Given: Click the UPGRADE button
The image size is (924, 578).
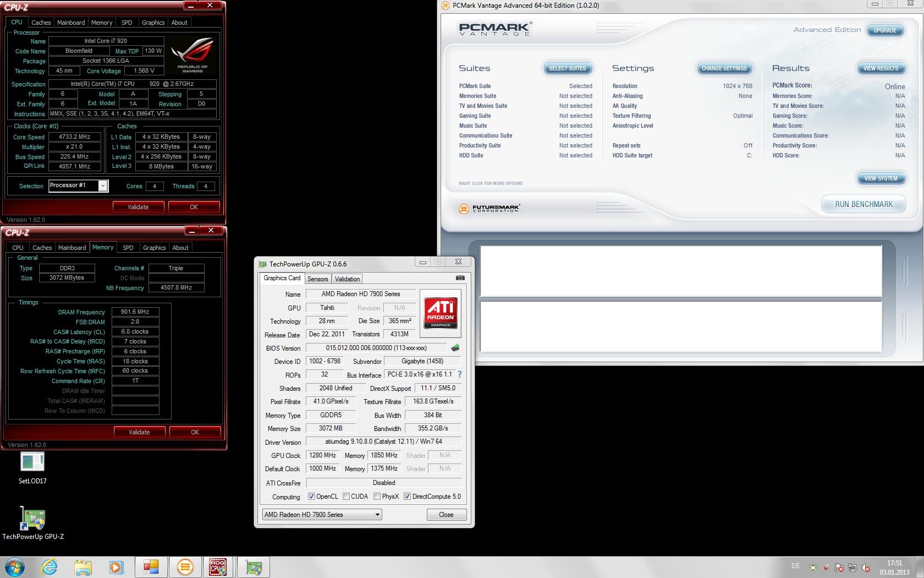Looking at the screenshot, I should pyautogui.click(x=884, y=30).
